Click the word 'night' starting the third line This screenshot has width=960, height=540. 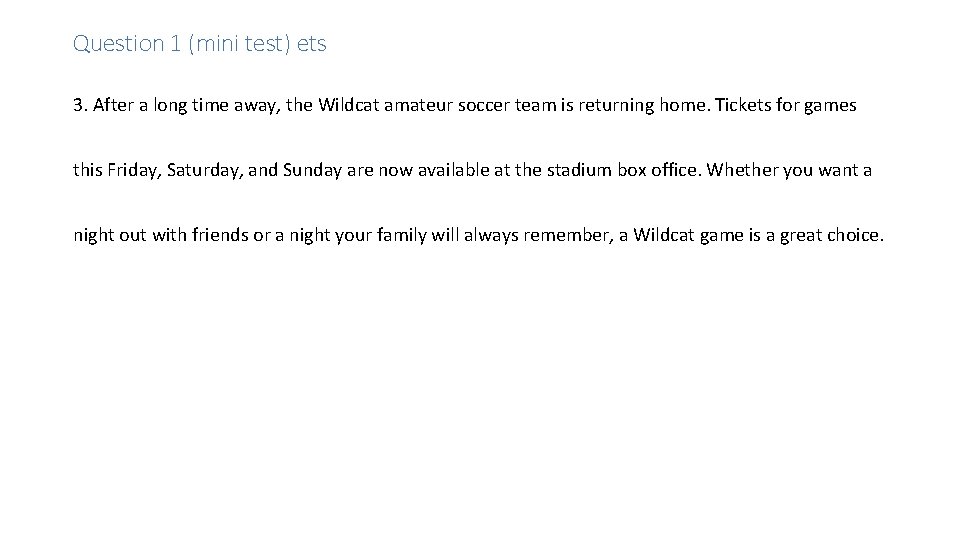(93, 236)
